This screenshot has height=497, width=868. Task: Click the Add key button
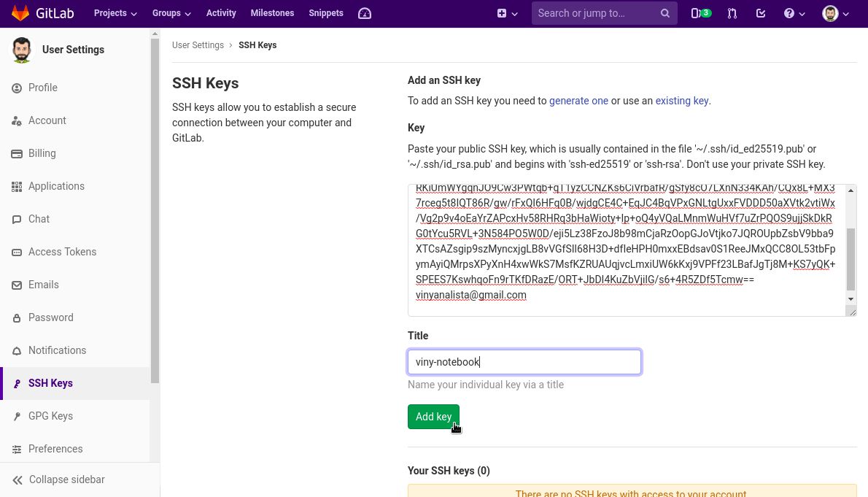pos(434,417)
